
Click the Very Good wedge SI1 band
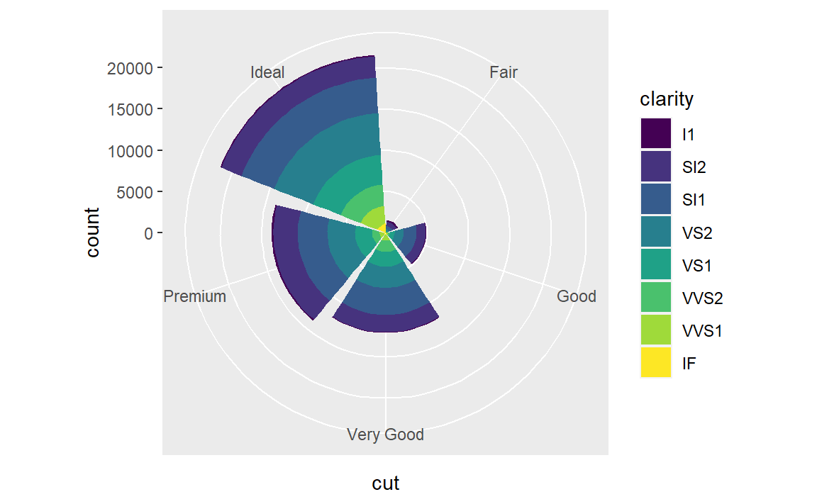(x=386, y=301)
